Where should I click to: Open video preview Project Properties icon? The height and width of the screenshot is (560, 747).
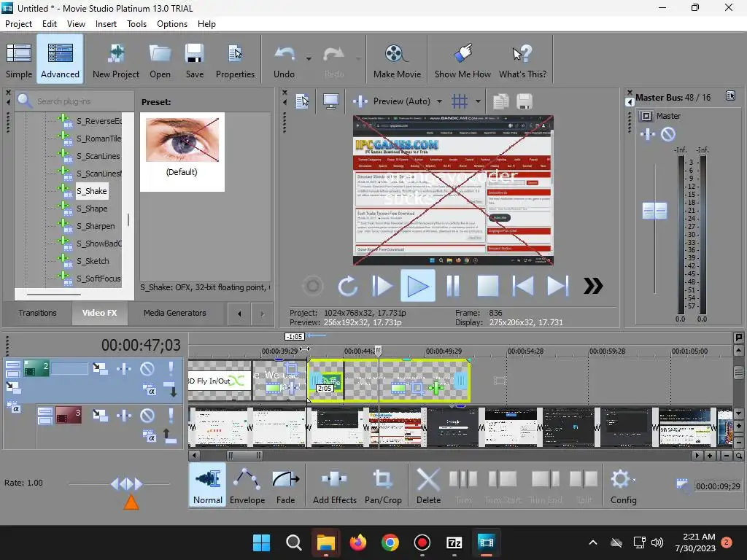point(302,101)
